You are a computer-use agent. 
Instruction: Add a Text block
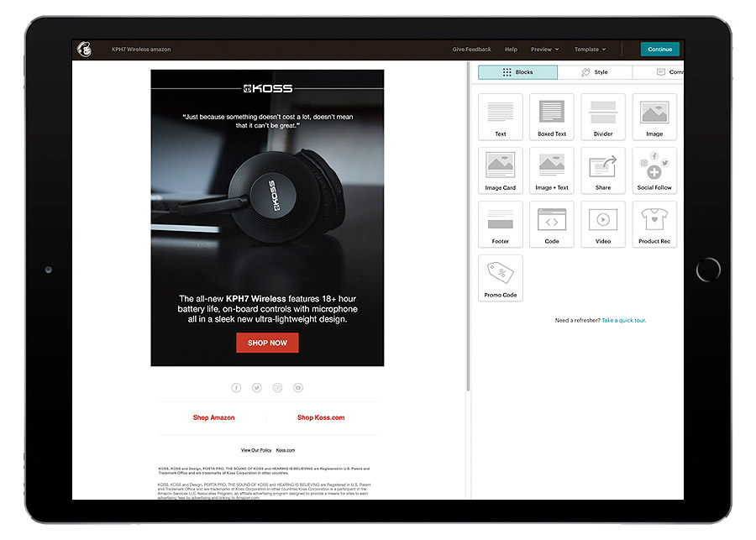pyautogui.click(x=501, y=117)
